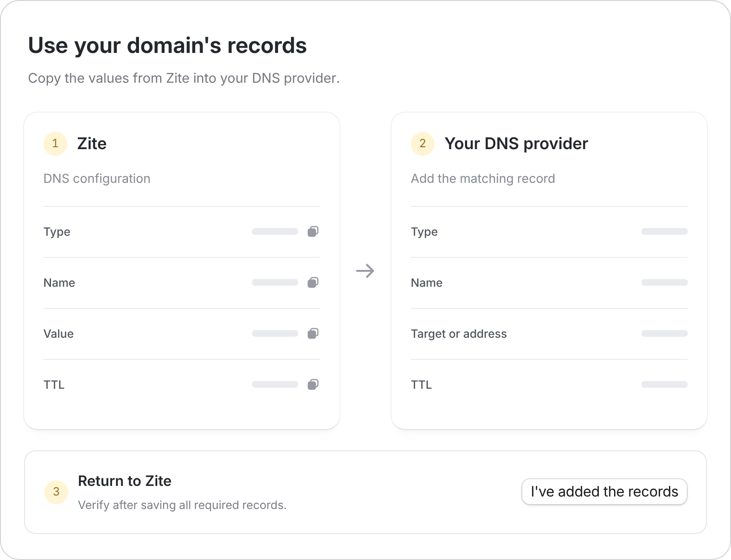This screenshot has height=560, width=731.
Task: Click the "Name" label in Zite card
Action: click(59, 282)
